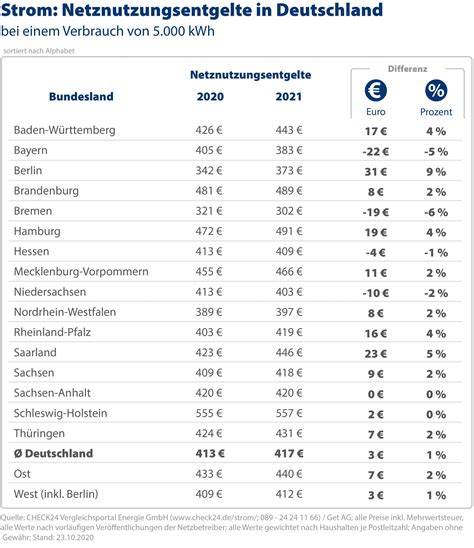
Task: Click the Prozent column label
Action: point(436,112)
